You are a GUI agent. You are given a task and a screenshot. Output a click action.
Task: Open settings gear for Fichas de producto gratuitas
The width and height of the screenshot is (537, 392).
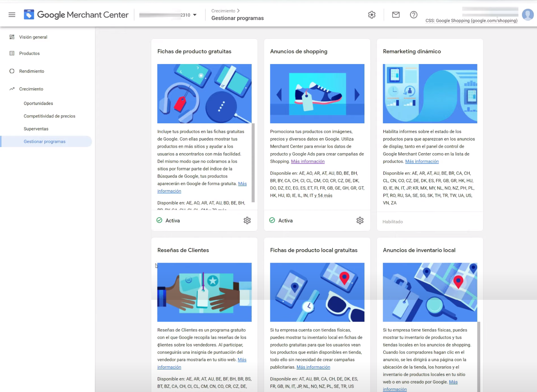pos(247,221)
